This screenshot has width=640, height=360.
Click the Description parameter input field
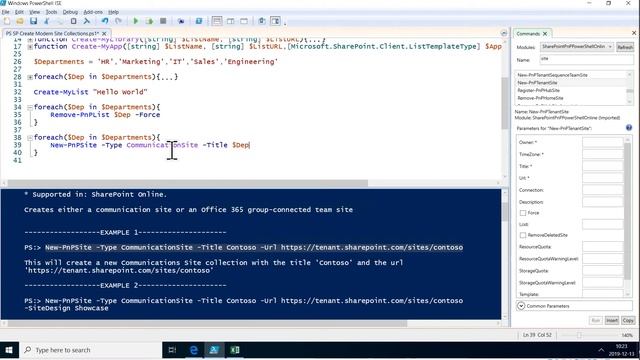click(602, 202)
